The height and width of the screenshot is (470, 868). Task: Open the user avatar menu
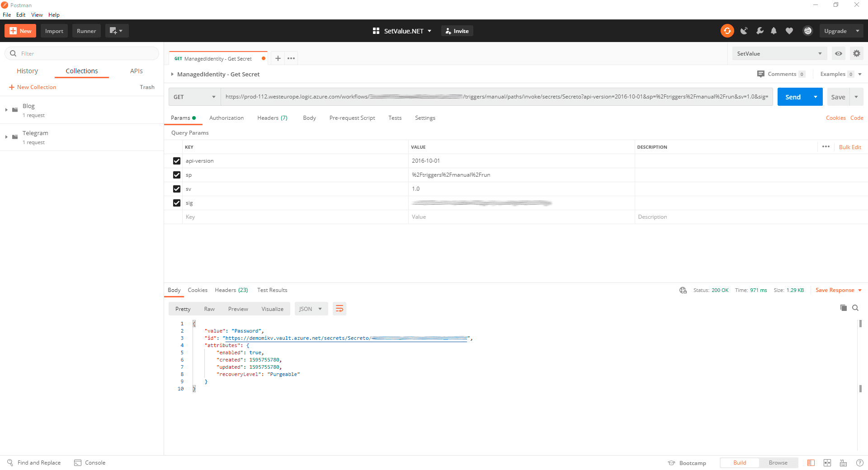click(x=808, y=31)
